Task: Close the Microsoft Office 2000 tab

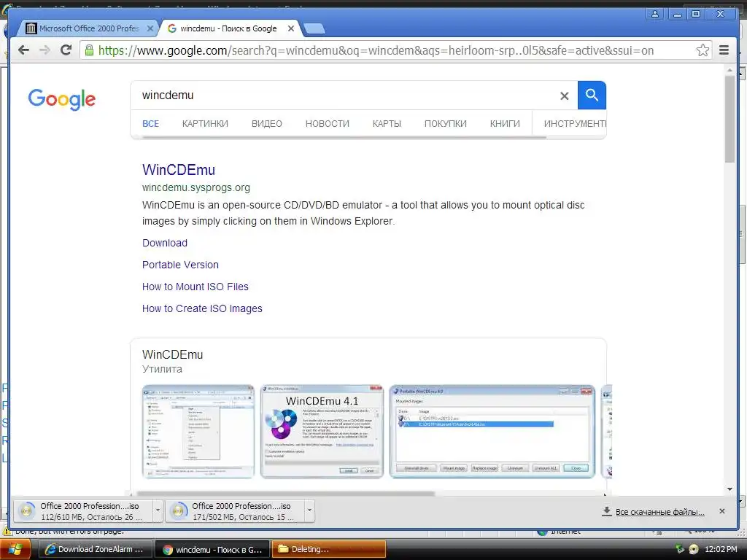Action: point(150,28)
